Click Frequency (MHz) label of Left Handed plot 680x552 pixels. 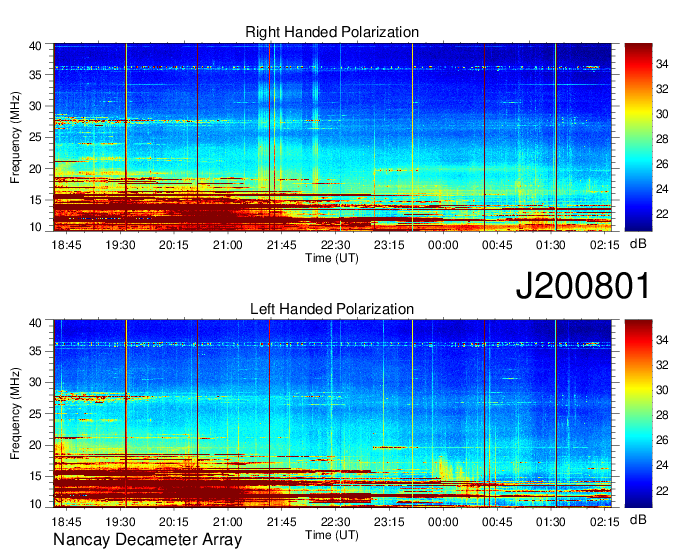pyautogui.click(x=15, y=413)
